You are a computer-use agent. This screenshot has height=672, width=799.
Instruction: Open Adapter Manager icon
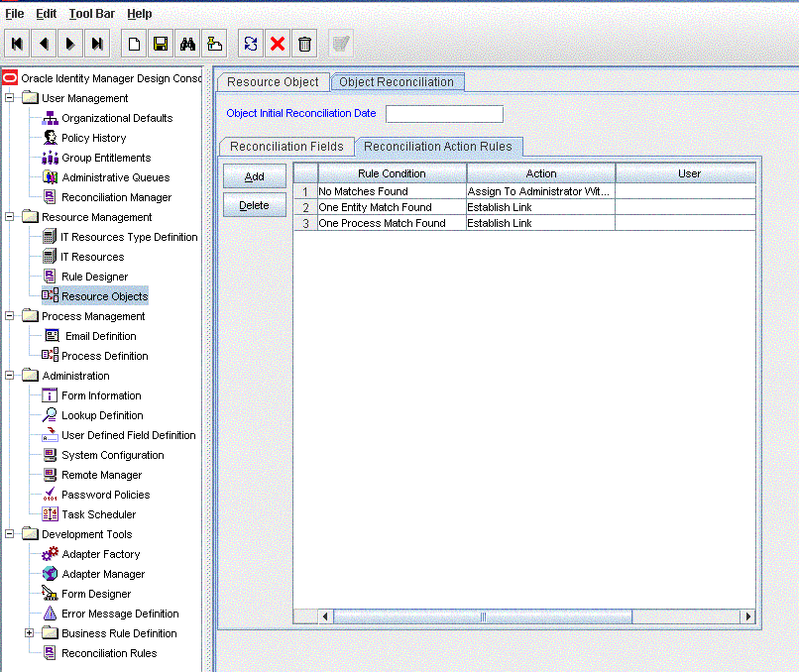click(x=50, y=574)
